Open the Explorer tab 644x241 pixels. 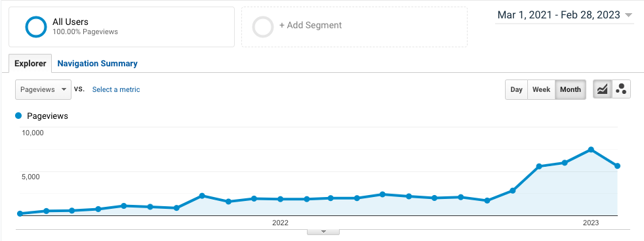coord(30,63)
